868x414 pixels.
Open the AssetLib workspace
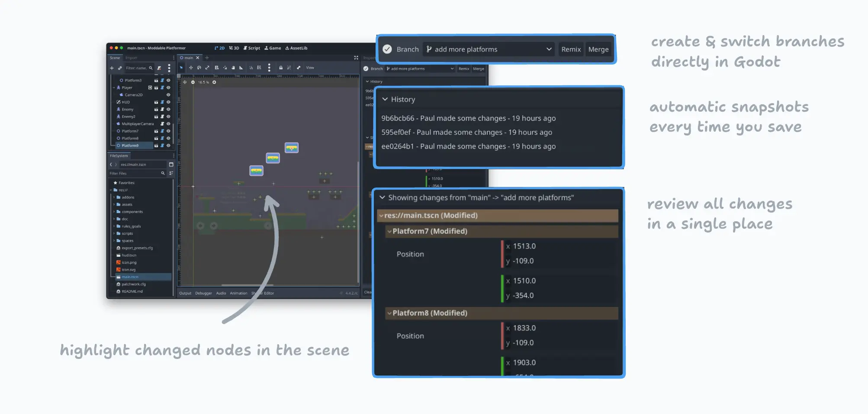pos(296,48)
